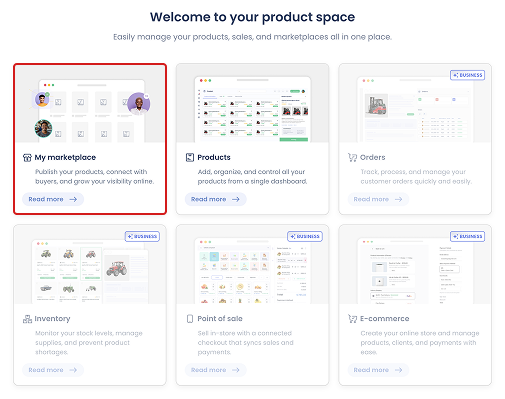Click the Business badge on Orders card

467,75
